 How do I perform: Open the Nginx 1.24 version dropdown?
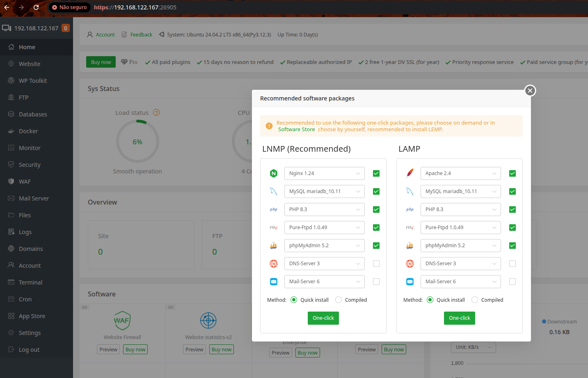tap(325, 173)
